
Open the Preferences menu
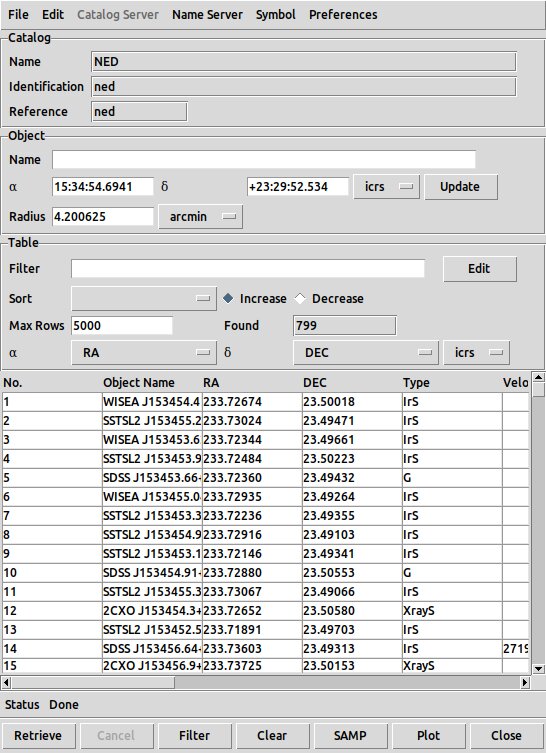[343, 14]
